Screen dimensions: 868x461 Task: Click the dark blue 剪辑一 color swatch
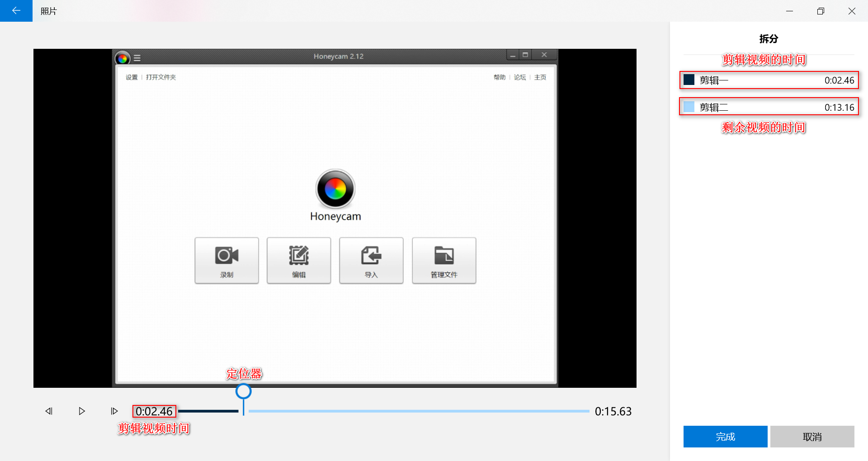coord(689,80)
